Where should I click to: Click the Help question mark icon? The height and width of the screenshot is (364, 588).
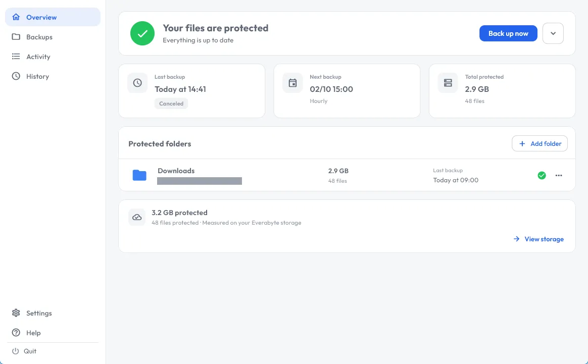coord(16,333)
